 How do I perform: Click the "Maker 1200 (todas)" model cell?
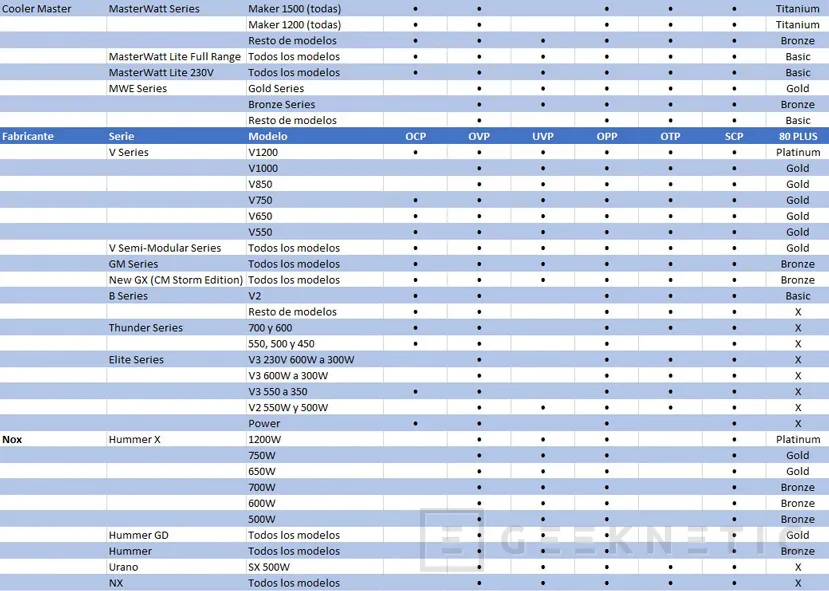[x=294, y=24]
